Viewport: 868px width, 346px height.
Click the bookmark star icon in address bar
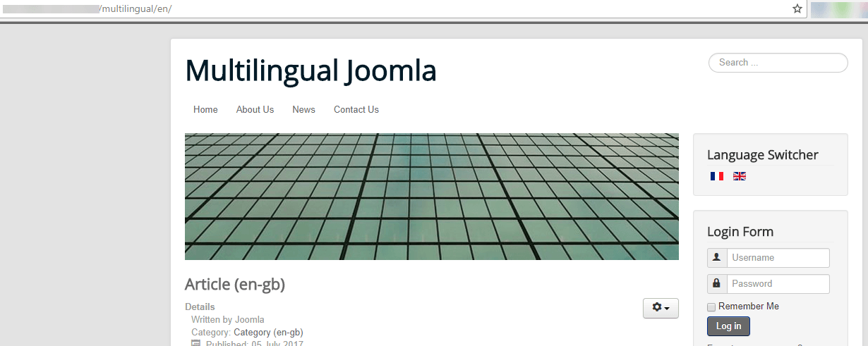coord(797,9)
